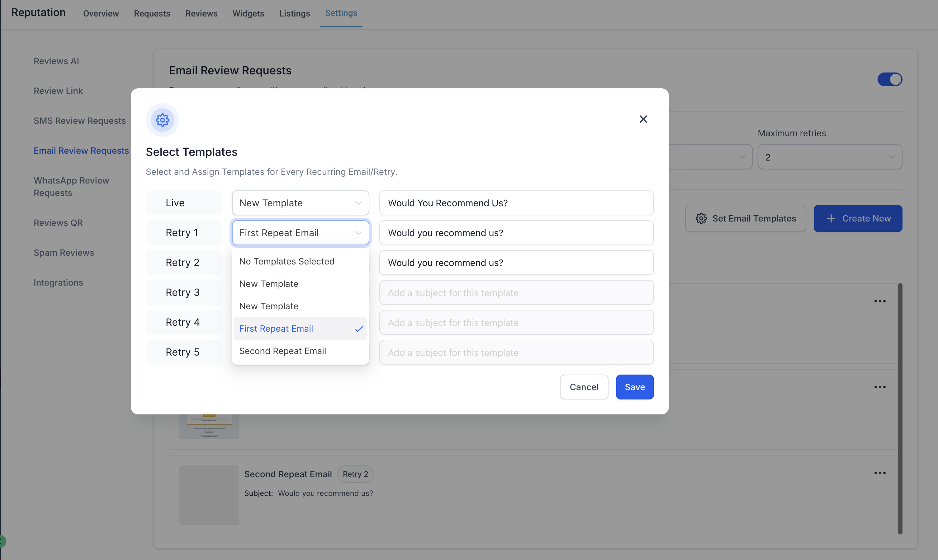Open SMS Review Requests in sidebar

click(80, 121)
